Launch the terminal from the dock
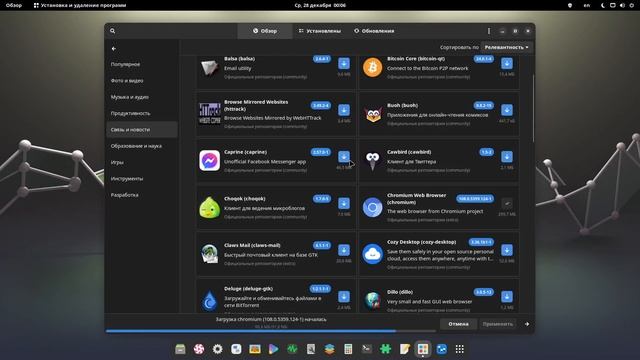 point(367,349)
